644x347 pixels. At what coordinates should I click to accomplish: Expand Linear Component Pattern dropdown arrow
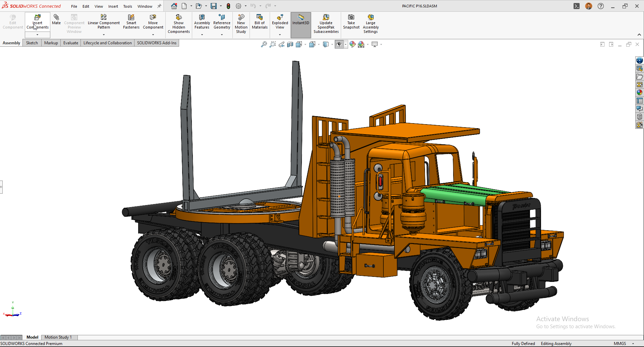click(104, 35)
